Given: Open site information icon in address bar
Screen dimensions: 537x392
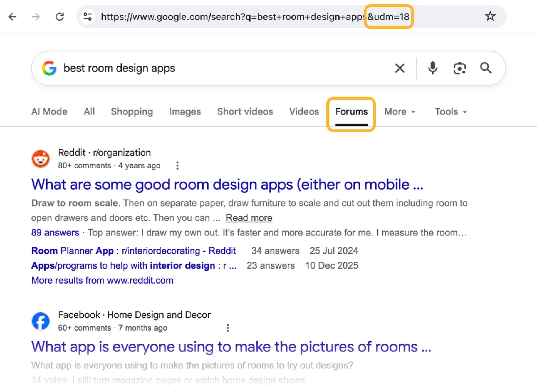Looking at the screenshot, I should (x=87, y=17).
